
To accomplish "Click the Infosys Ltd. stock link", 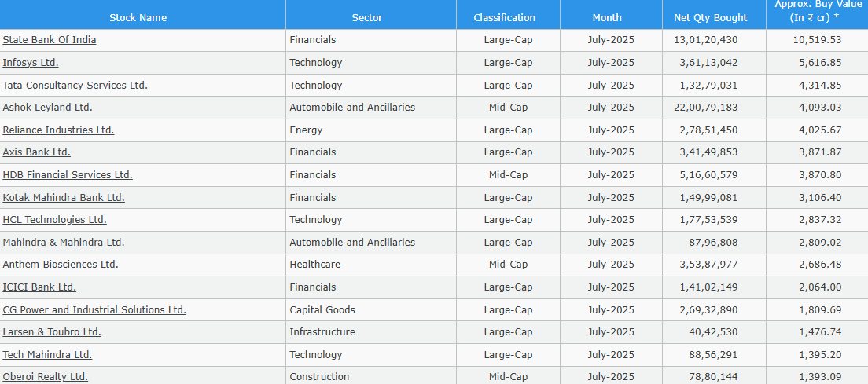I will [31, 63].
